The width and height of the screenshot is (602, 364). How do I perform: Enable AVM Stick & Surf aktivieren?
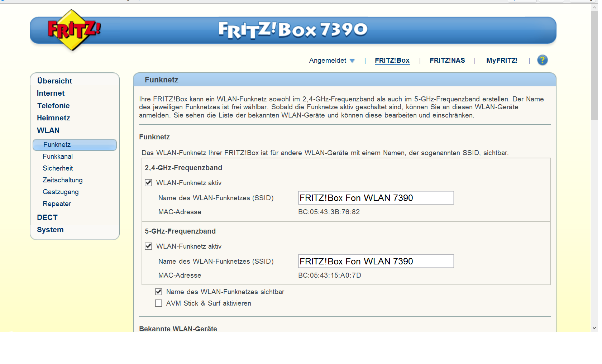(x=158, y=303)
